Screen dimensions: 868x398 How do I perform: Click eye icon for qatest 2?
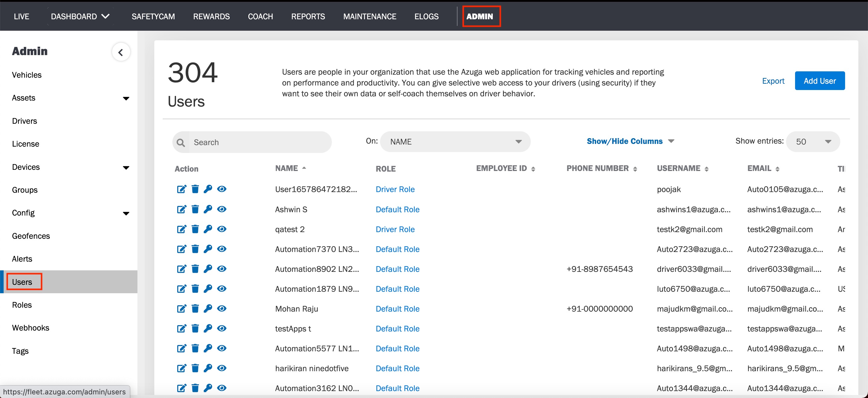point(222,229)
